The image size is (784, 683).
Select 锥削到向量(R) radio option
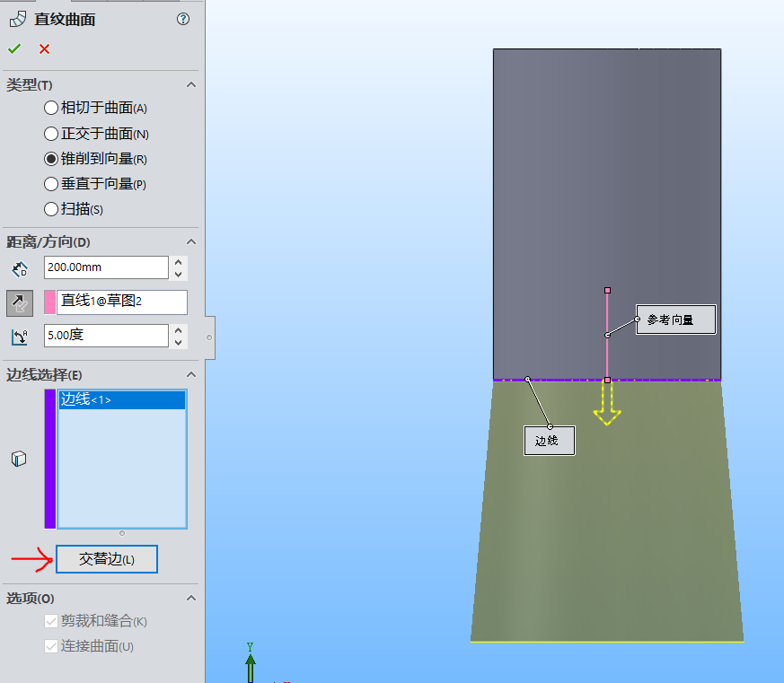tap(51, 159)
